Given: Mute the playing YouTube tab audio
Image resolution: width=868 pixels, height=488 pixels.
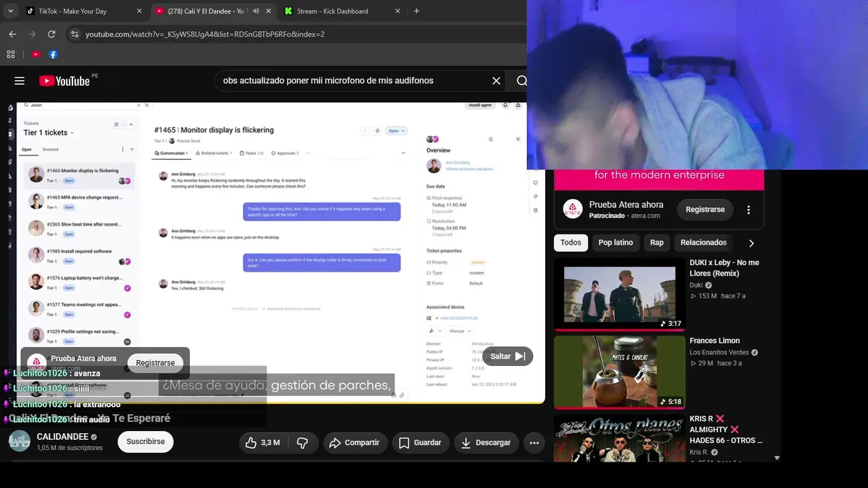Looking at the screenshot, I should click(x=256, y=11).
